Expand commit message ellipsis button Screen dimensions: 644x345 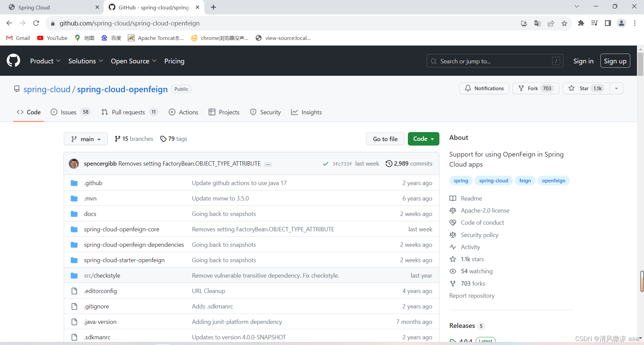pyautogui.click(x=268, y=164)
